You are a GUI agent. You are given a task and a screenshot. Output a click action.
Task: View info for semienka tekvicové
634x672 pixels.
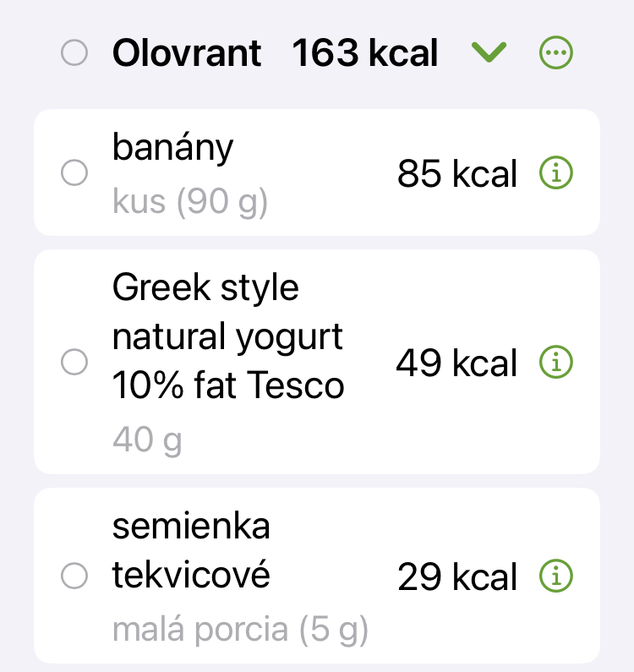click(555, 576)
